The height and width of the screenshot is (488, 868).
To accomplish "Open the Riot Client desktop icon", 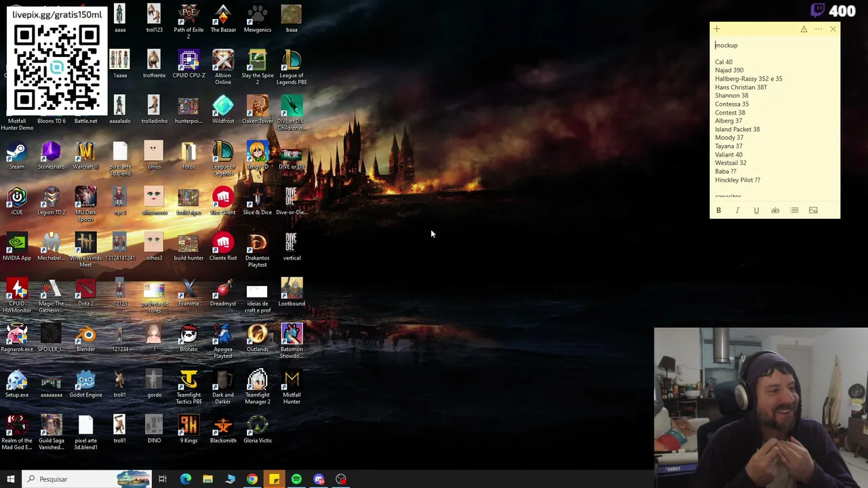I will coord(223,201).
